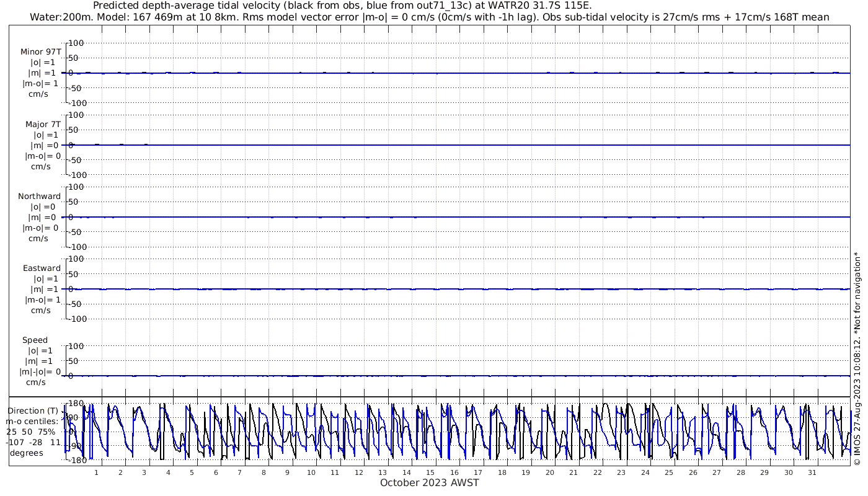The width and height of the screenshot is (868, 496).
Task: Click the 100 tick of Minor 97T axis
Action: click(x=76, y=43)
